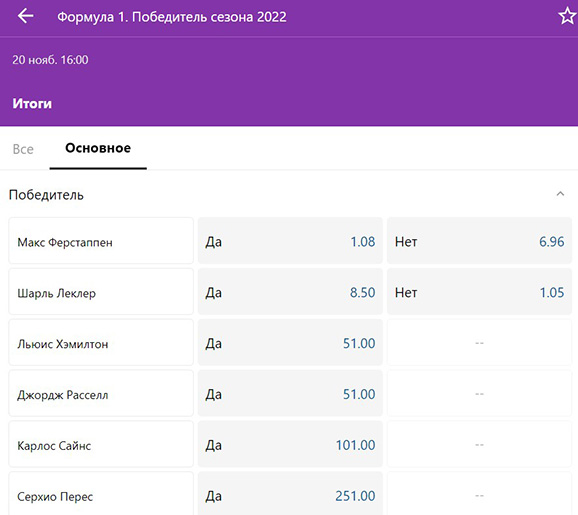
Task: Click the Шарль Леклер name cell
Action: 101,292
